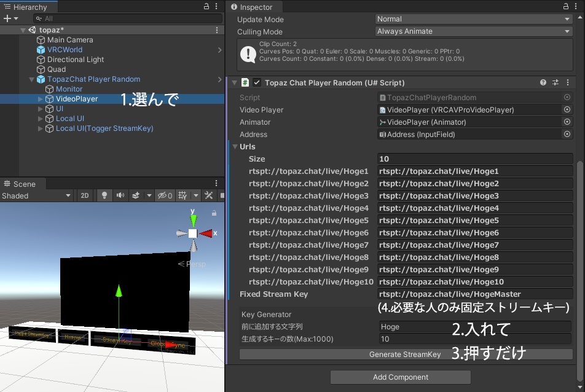This screenshot has width=585, height=392.
Task: Toggle Persp projection label in scene
Action: point(192,264)
